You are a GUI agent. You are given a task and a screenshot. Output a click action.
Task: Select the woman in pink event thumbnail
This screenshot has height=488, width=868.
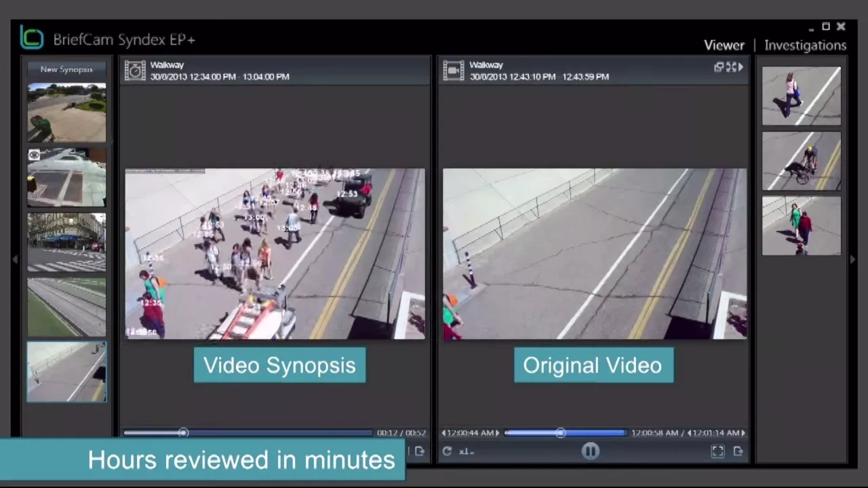coord(801,96)
